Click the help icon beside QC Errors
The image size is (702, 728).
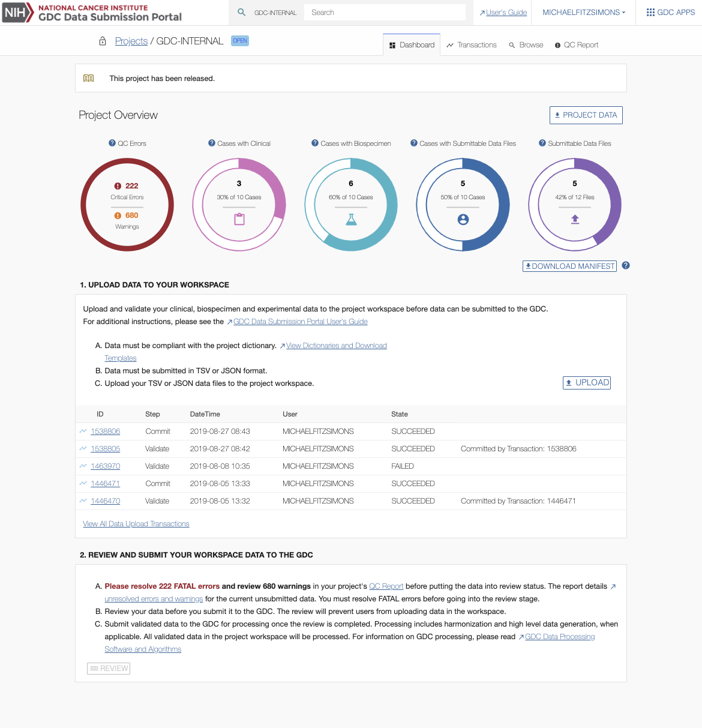tap(112, 143)
